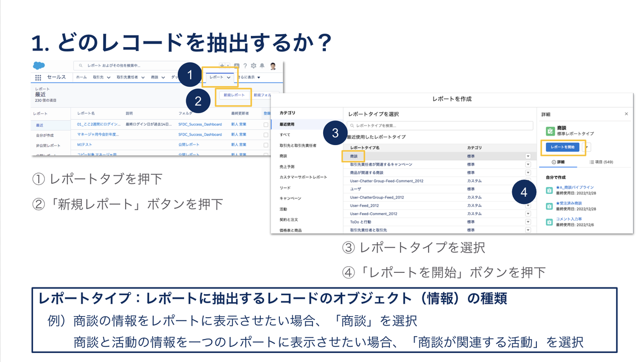Viewport: 644px width, 362px height.
Task: Select 契約と注文 category
Action: 289,220
